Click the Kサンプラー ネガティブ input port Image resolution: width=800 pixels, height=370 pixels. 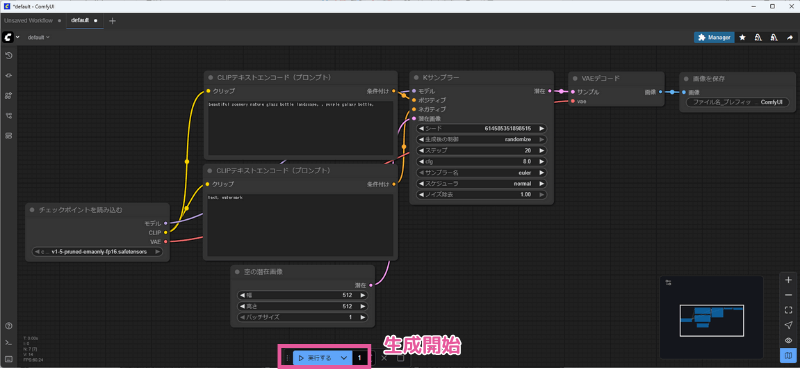pyautogui.click(x=414, y=109)
